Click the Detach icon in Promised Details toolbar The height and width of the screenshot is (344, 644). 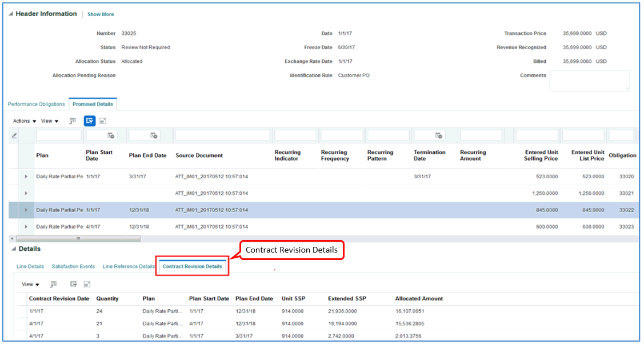[x=72, y=121]
